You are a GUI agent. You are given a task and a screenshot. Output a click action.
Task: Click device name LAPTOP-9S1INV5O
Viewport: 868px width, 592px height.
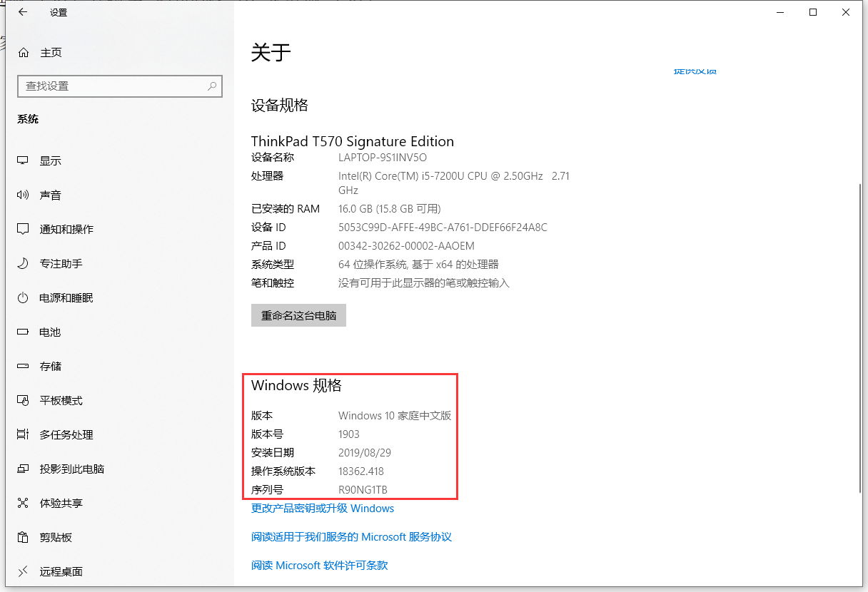[x=383, y=158]
